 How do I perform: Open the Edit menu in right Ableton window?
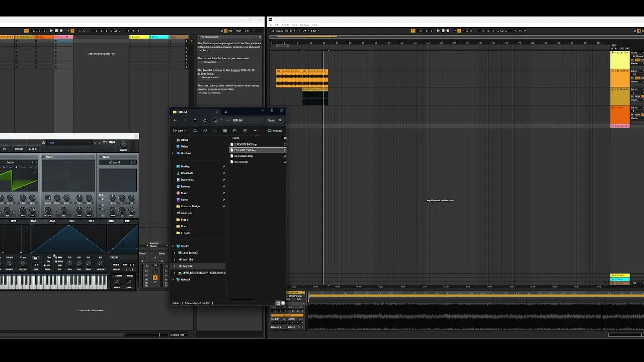[x=277, y=25]
